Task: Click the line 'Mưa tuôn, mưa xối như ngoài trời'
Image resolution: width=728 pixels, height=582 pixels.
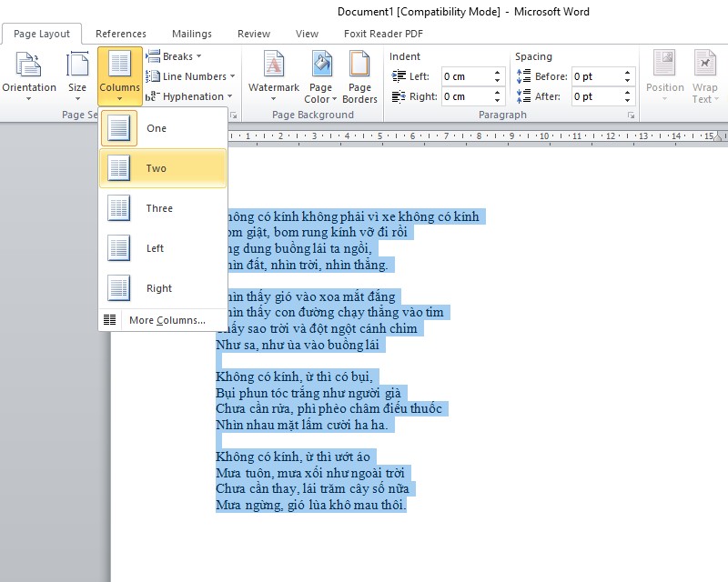Action: click(310, 473)
